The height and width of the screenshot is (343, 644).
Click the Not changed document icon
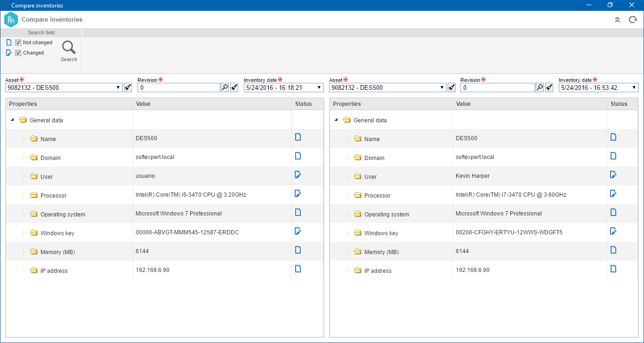pyautogui.click(x=9, y=42)
